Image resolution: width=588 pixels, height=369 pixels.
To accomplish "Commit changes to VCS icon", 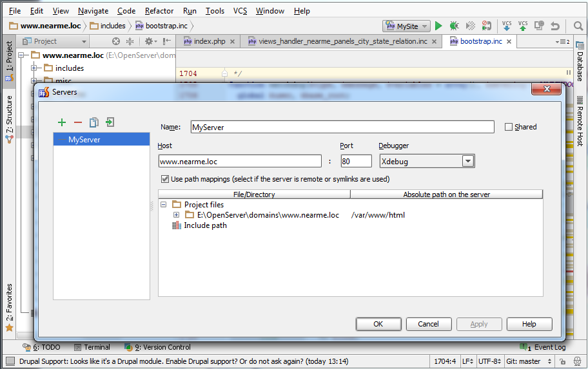I will pyautogui.click(x=523, y=26).
